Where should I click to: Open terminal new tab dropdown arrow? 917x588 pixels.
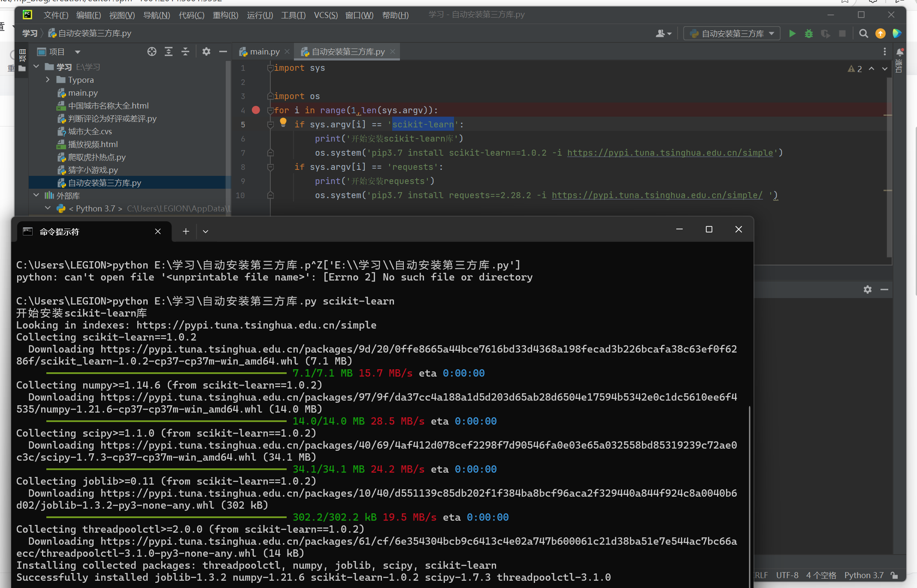click(206, 232)
